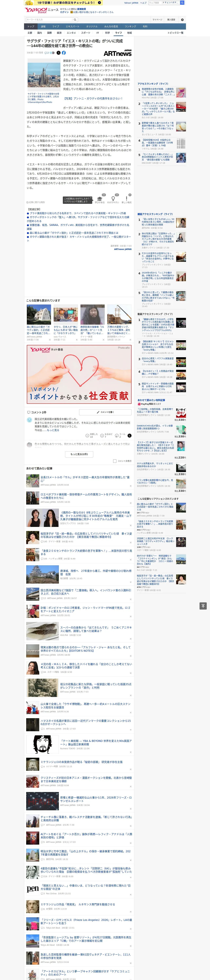Image resolution: width=210 pixels, height=980 pixels.
Task: Open article 唐津城、改修へ 27年度から着工
Action: pyautogui.click(x=96, y=572)
